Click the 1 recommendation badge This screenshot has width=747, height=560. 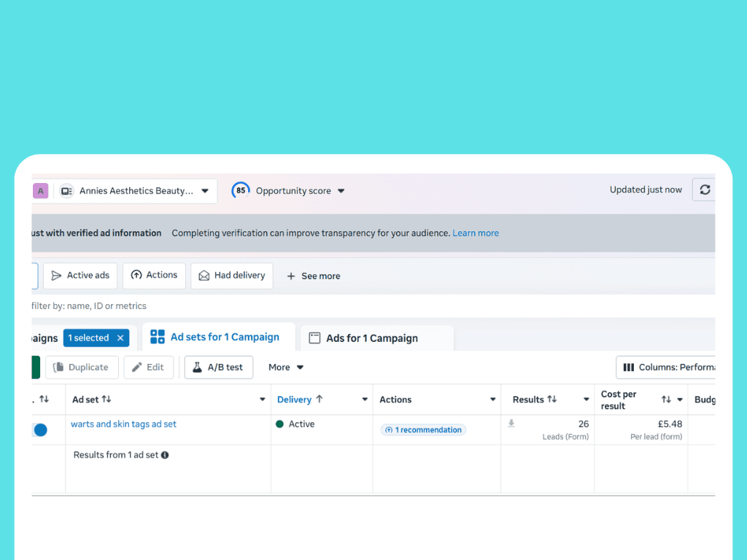pos(423,430)
